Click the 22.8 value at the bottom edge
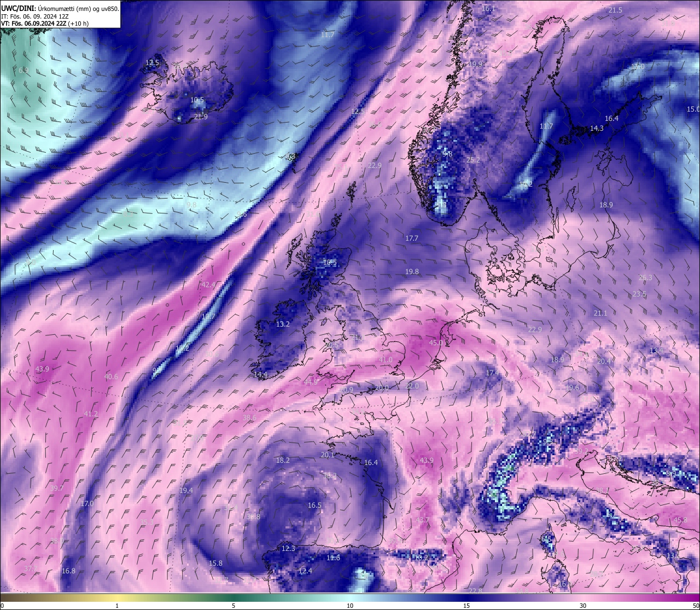Image resolution: width=700 pixels, height=610 pixels. coord(476,590)
